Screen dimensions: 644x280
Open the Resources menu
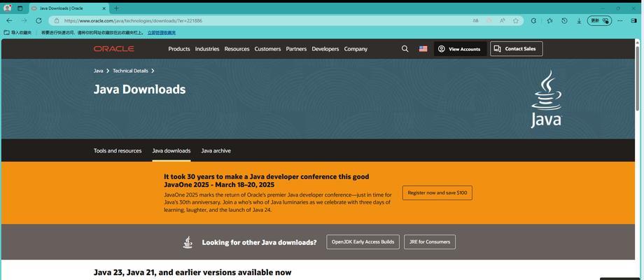click(237, 49)
